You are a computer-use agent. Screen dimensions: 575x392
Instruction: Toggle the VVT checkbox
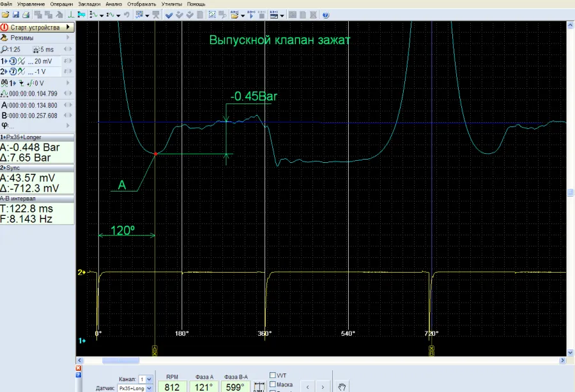pyautogui.click(x=272, y=375)
